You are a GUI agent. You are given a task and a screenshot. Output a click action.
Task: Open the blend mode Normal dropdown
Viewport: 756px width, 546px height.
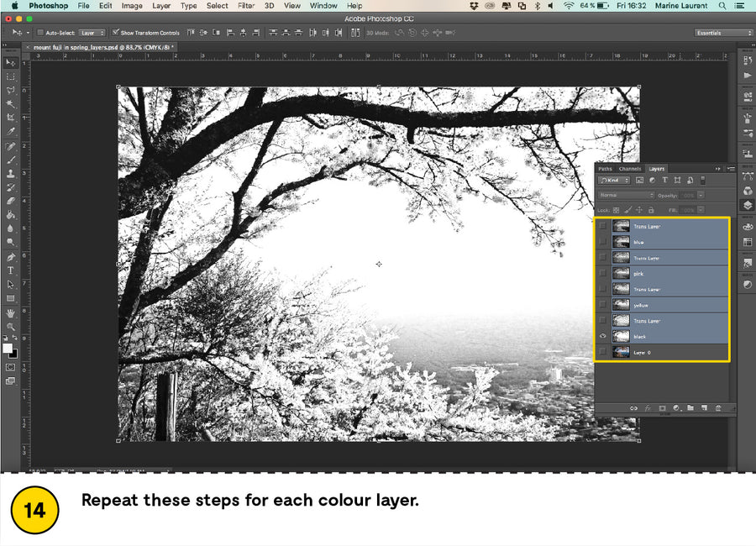click(625, 195)
